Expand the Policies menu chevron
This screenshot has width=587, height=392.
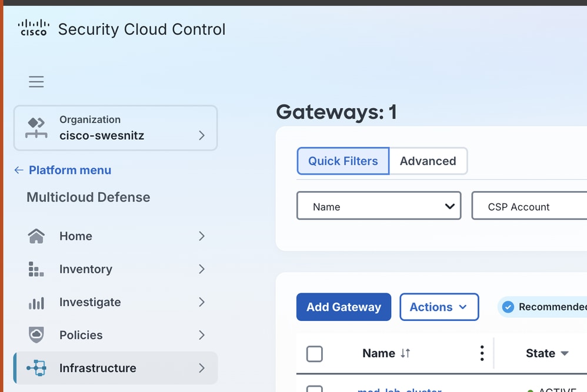pyautogui.click(x=202, y=335)
